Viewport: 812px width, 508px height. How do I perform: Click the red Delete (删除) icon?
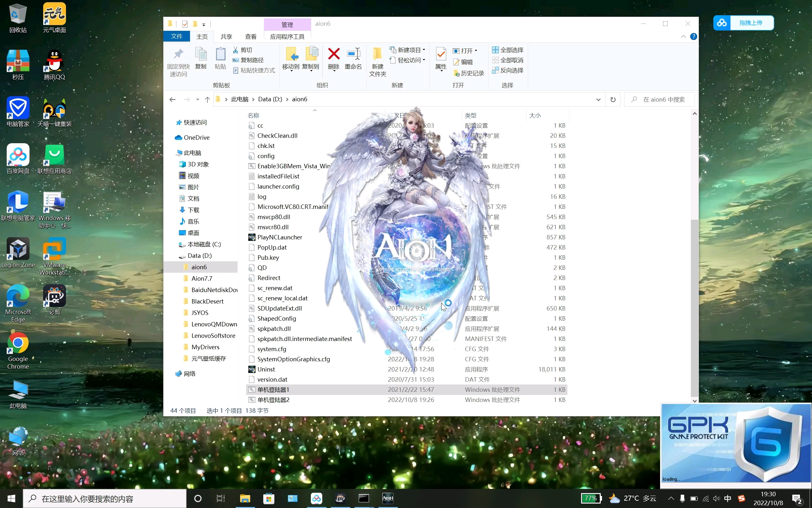point(334,54)
